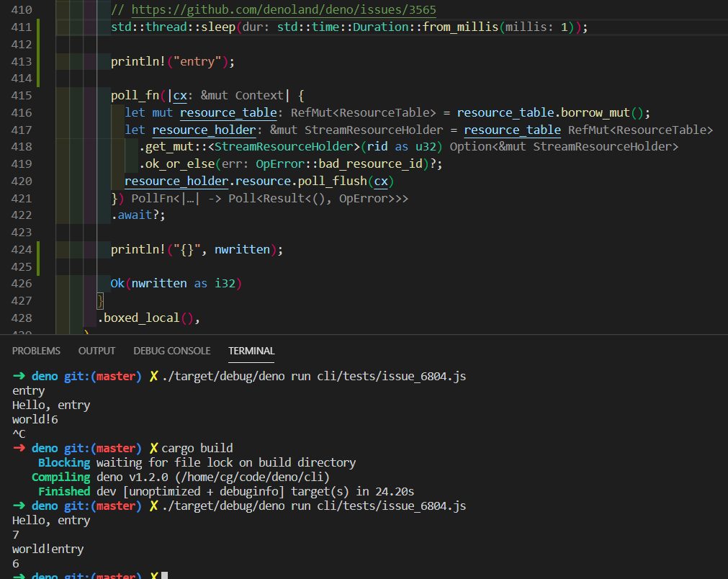The width and height of the screenshot is (728, 579).
Task: Click the poll_fn call on line 415
Action: click(135, 96)
